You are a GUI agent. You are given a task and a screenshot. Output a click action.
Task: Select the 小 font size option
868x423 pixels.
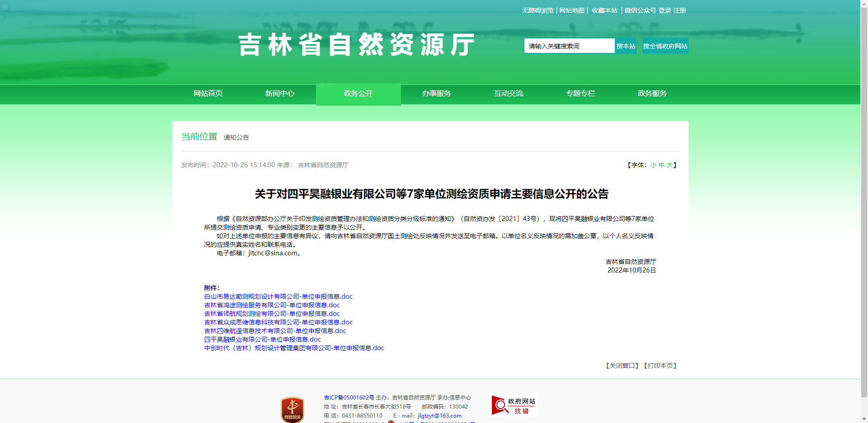pos(653,165)
